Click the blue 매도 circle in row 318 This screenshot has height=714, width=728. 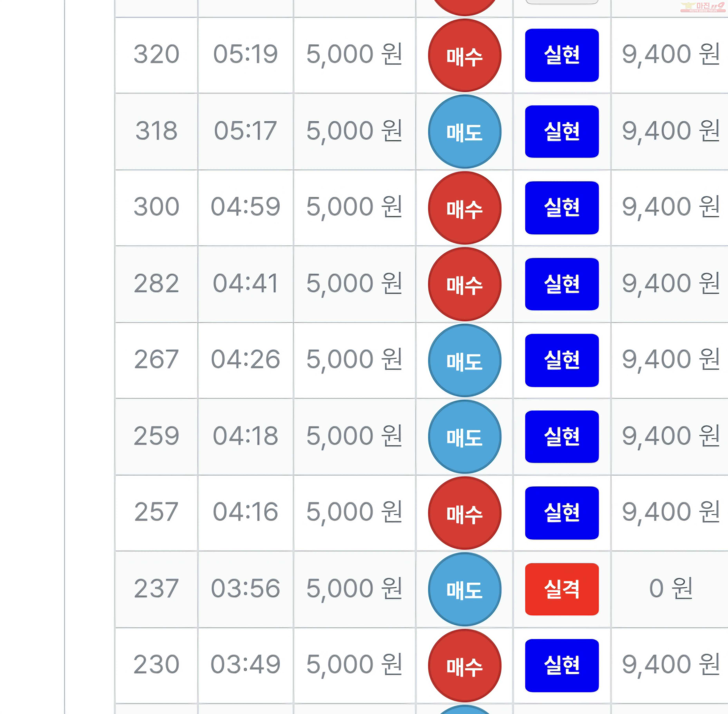465,132
